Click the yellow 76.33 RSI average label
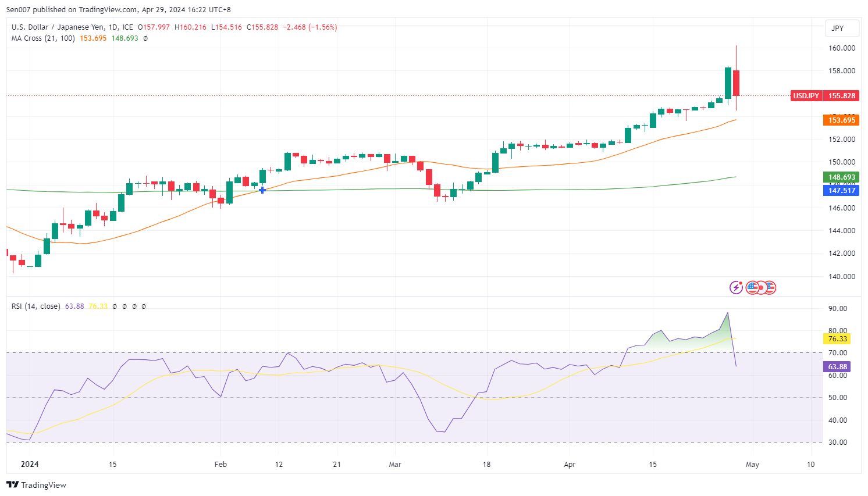Viewport: 868px width, 496px height. (x=837, y=339)
